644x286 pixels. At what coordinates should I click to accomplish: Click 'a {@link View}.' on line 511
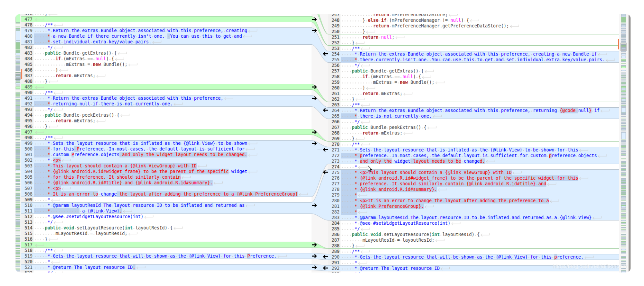pos(102,211)
